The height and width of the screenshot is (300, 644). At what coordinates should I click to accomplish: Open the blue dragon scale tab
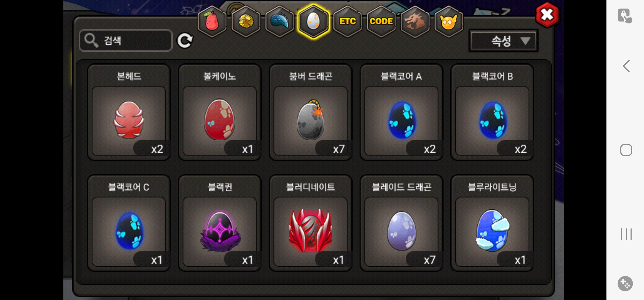click(280, 21)
